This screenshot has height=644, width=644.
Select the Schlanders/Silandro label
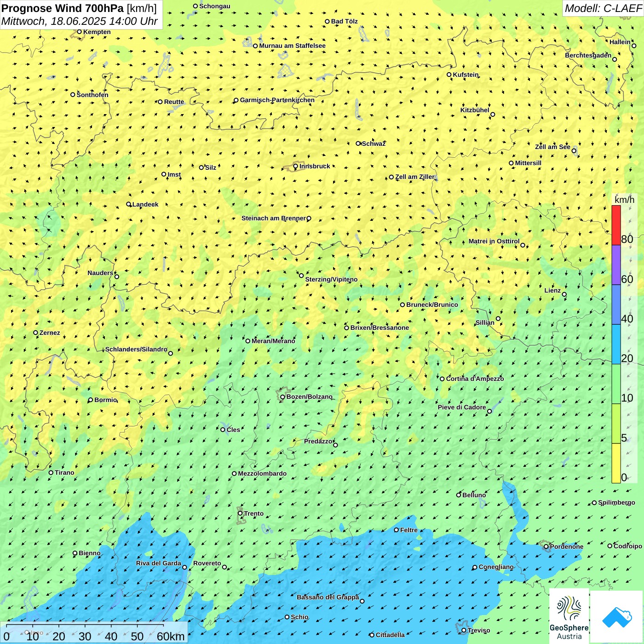[x=137, y=349]
